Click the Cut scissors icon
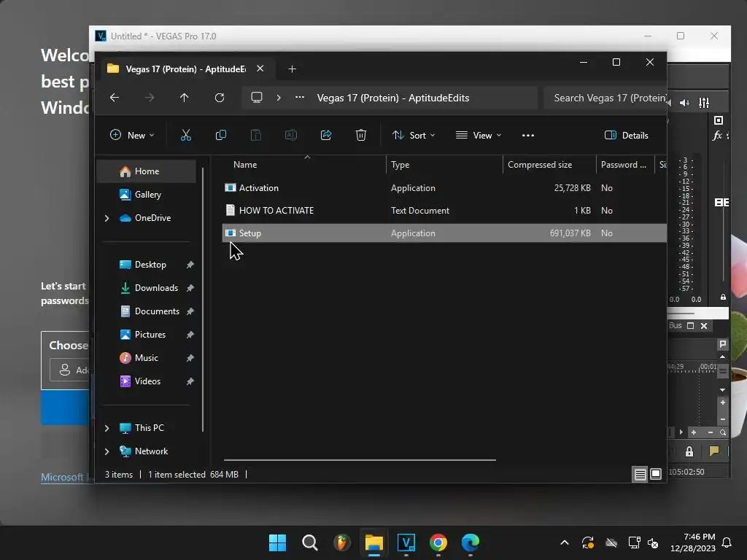Viewport: 747px width, 560px height. [186, 135]
